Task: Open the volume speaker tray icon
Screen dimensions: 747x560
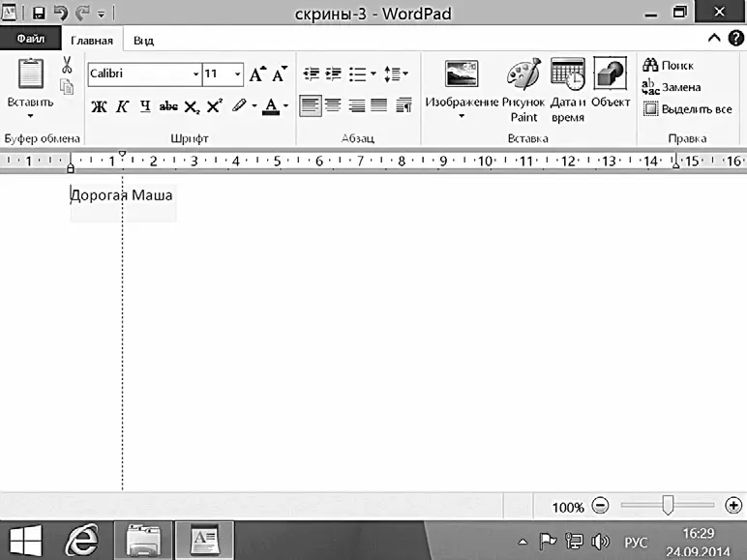Action: (600, 541)
